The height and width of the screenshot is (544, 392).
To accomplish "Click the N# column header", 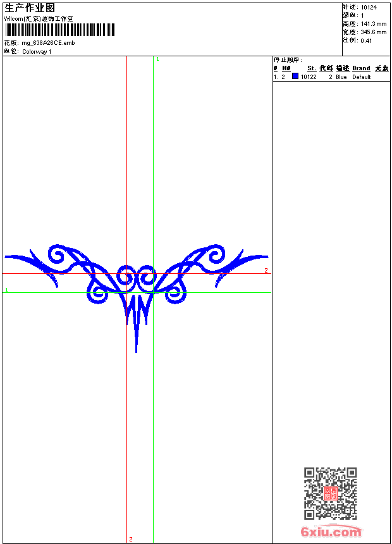I will coord(286,68).
